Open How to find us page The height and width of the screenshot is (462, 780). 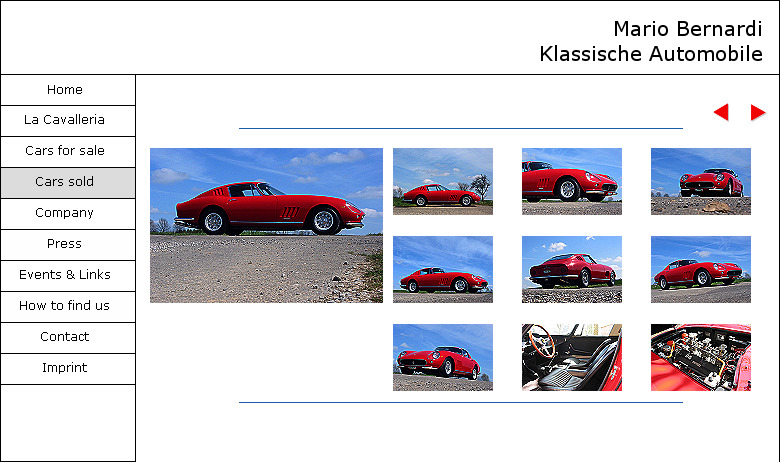68,307
